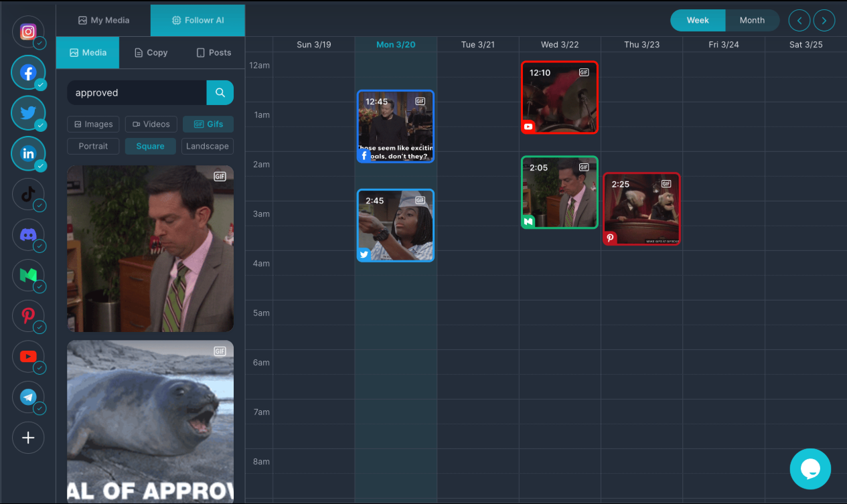Select the Media sub-tab
The width and height of the screenshot is (847, 504).
coord(88,52)
